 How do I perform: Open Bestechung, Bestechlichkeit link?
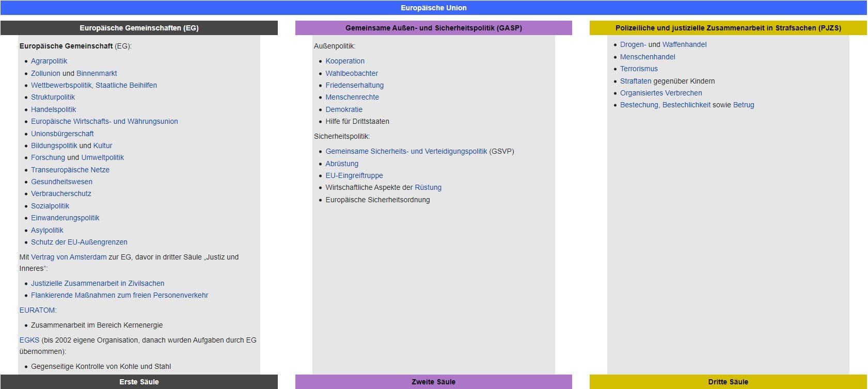pyautogui.click(x=665, y=105)
